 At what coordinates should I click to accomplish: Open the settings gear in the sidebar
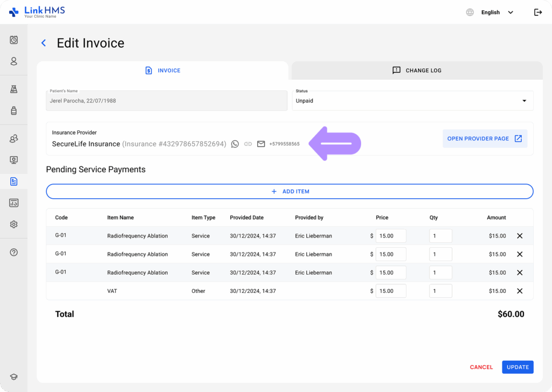click(x=14, y=225)
